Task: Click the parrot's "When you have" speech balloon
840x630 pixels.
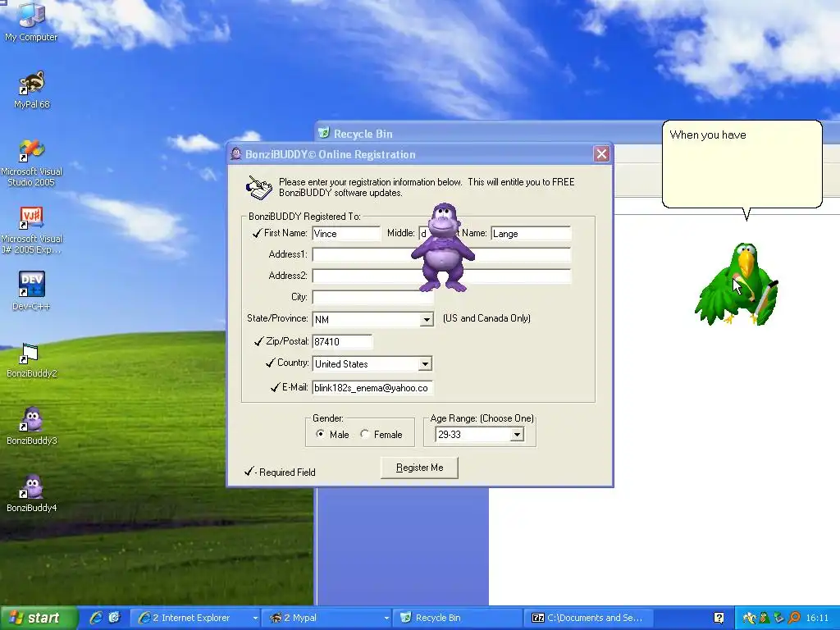Action: 742,164
